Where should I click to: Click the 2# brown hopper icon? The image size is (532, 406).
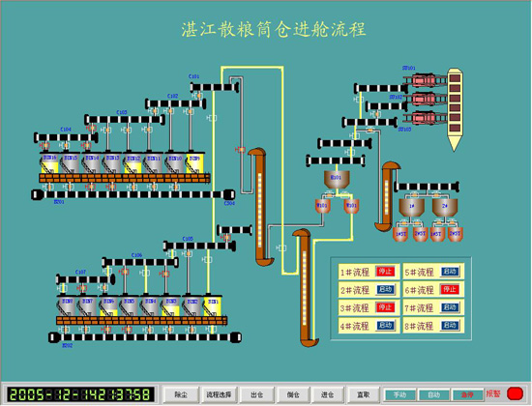(445, 207)
